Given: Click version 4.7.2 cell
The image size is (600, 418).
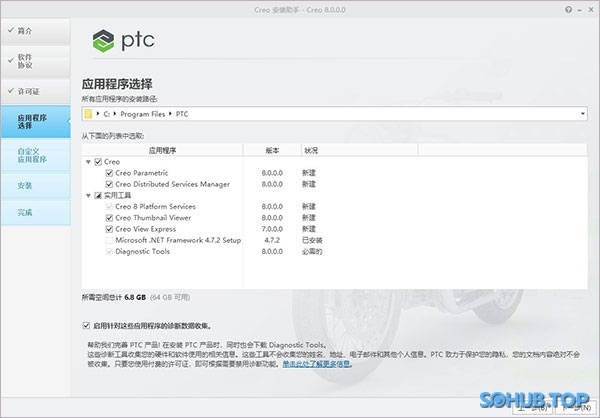Looking at the screenshot, I should point(272,240).
